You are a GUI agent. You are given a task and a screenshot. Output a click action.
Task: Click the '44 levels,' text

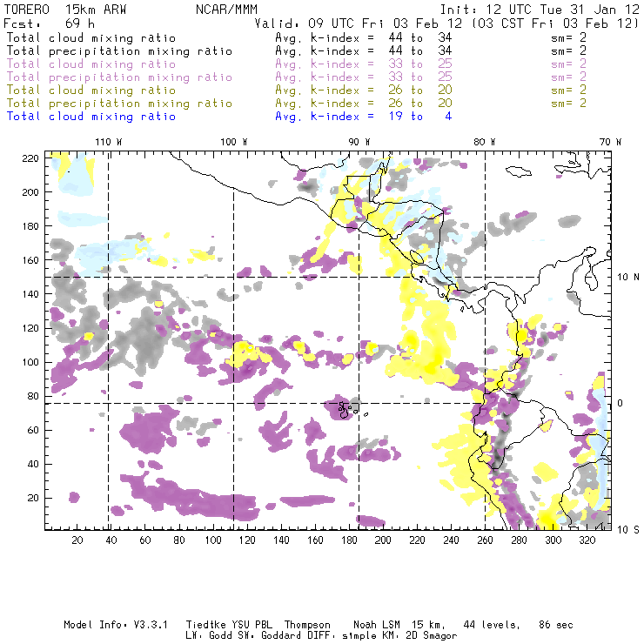492,625
